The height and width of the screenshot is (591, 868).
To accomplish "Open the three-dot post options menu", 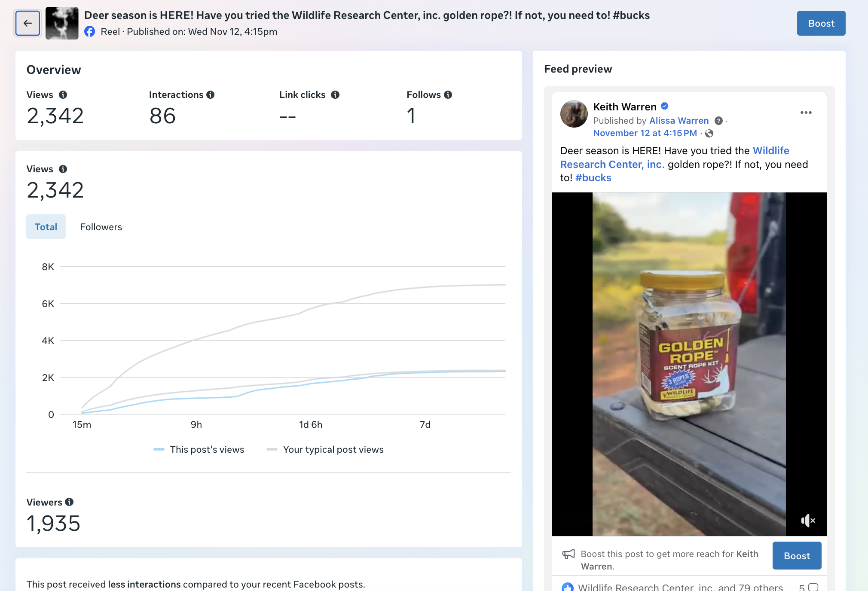I will [x=806, y=113].
